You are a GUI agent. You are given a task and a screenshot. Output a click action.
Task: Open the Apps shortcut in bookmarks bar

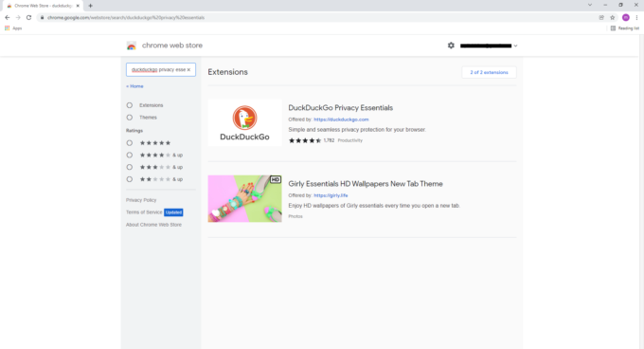pos(13,28)
